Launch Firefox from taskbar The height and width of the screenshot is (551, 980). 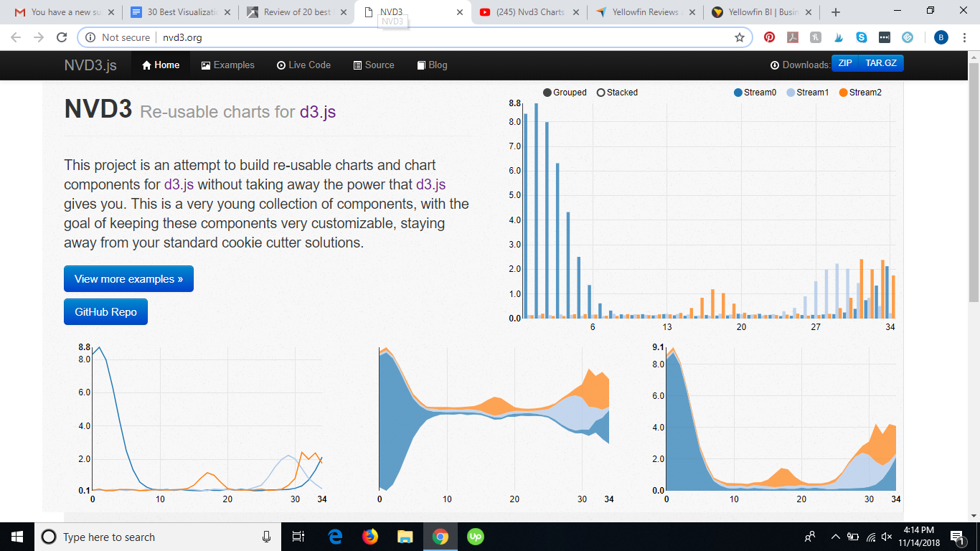coord(370,537)
